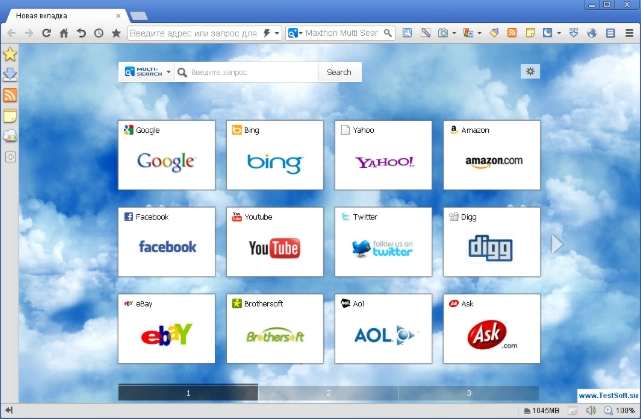The width and height of the screenshot is (641, 419).
Task: Go forward with the forward arrow
Action: pyautogui.click(x=29, y=33)
